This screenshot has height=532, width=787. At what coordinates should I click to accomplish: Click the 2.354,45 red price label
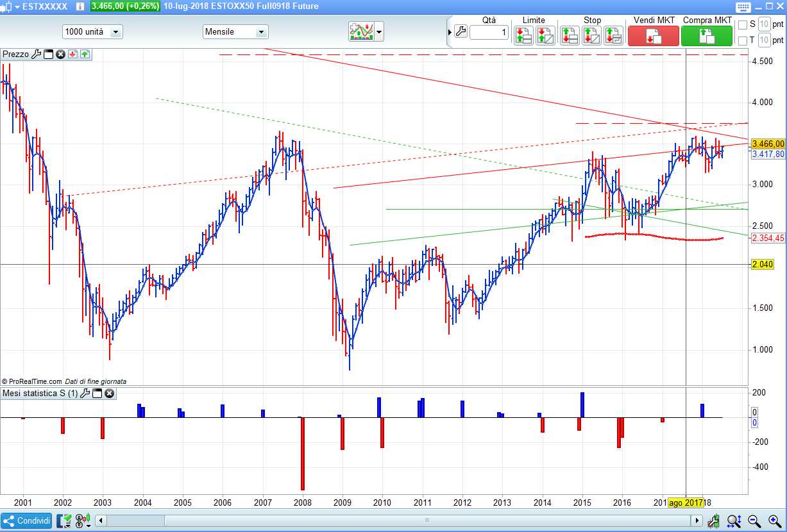[x=768, y=238]
